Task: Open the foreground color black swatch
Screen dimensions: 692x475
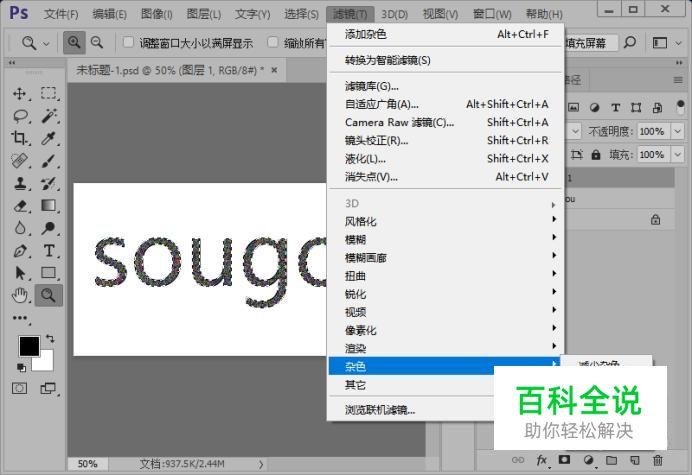Action: (x=29, y=346)
